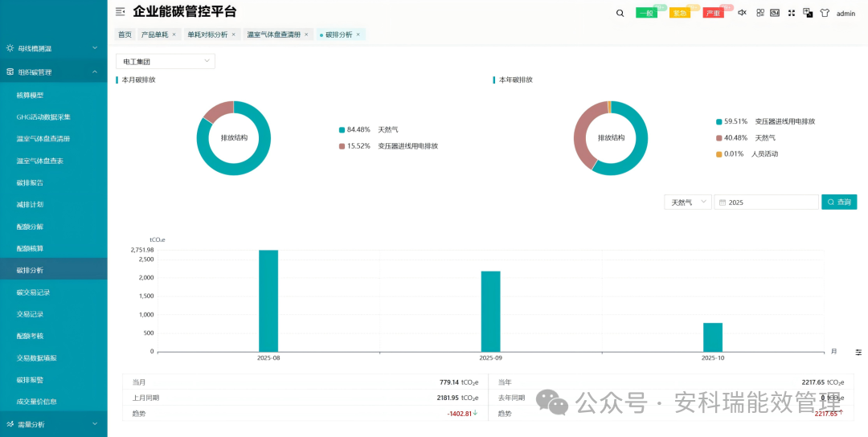The image size is (868, 437).
Task: Open GHG活动数据采集 in the sidebar
Action: [x=54, y=117]
